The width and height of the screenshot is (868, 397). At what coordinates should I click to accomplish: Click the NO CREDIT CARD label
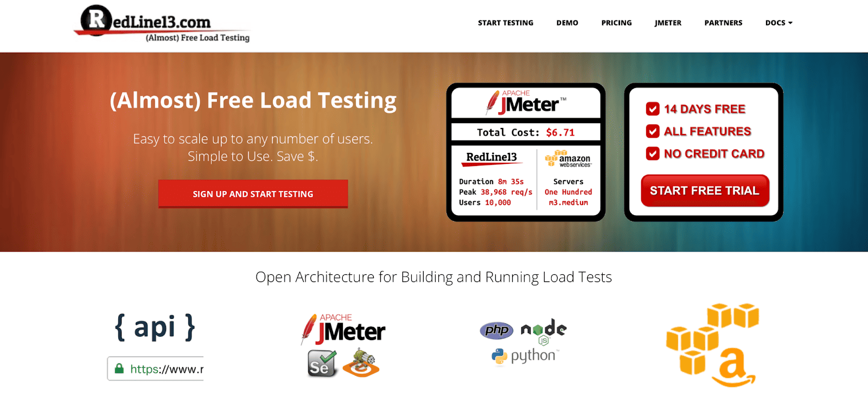click(x=714, y=153)
